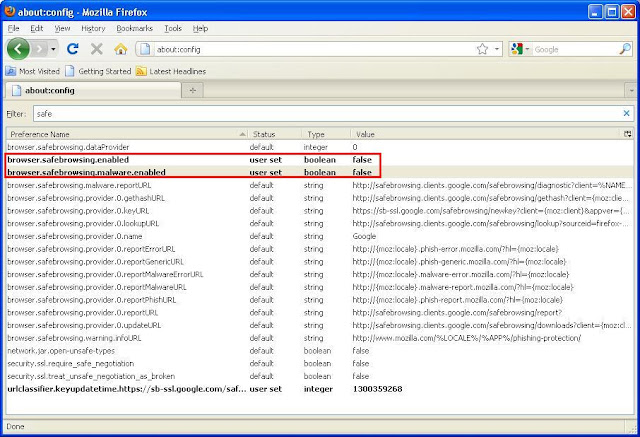Select browser.safebrowsing.provider.0.reportMalwareErrorURL row

[320, 274]
